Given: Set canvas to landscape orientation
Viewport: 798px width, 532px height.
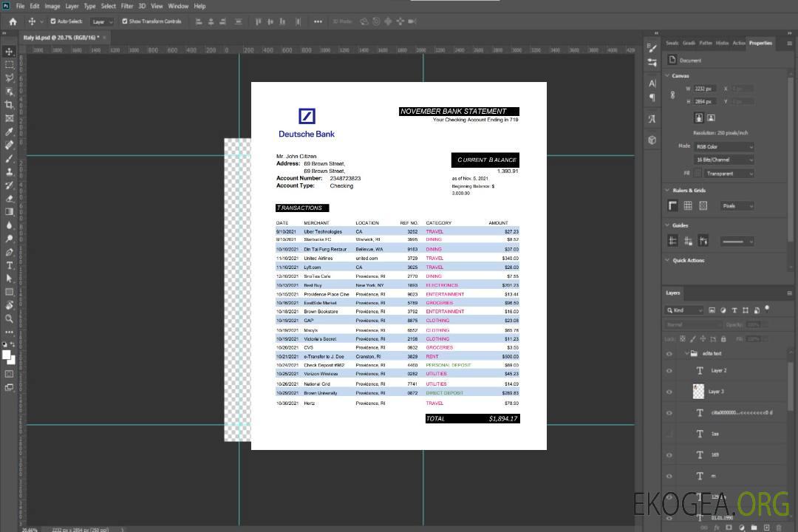Looking at the screenshot, I should [x=711, y=118].
